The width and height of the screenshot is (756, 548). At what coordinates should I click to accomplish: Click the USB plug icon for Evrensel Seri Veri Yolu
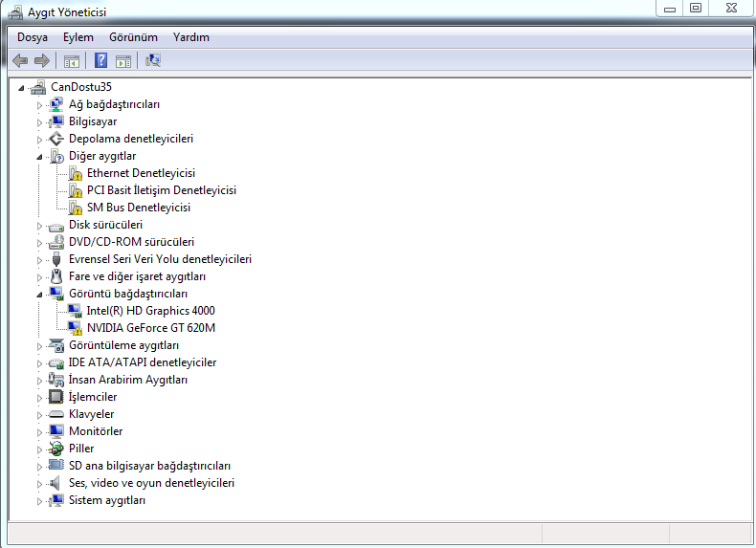[56, 259]
